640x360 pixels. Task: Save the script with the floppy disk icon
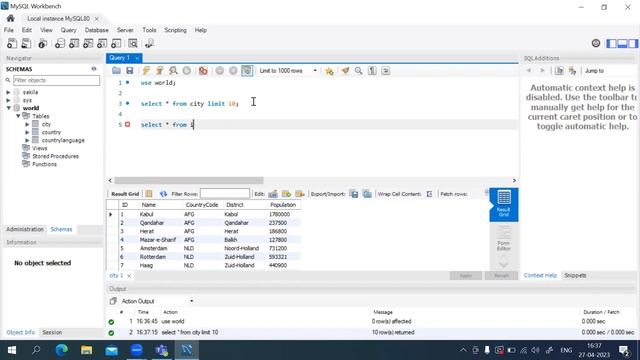(130, 71)
